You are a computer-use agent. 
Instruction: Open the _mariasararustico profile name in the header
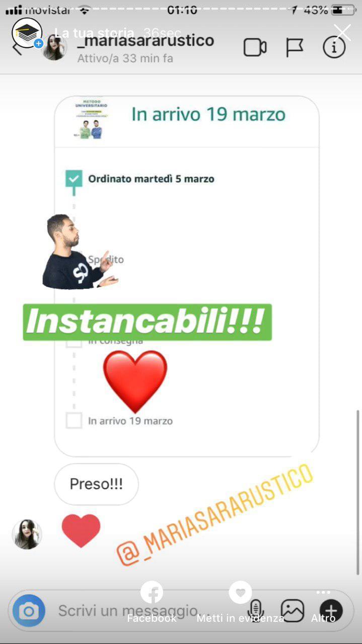click(146, 41)
